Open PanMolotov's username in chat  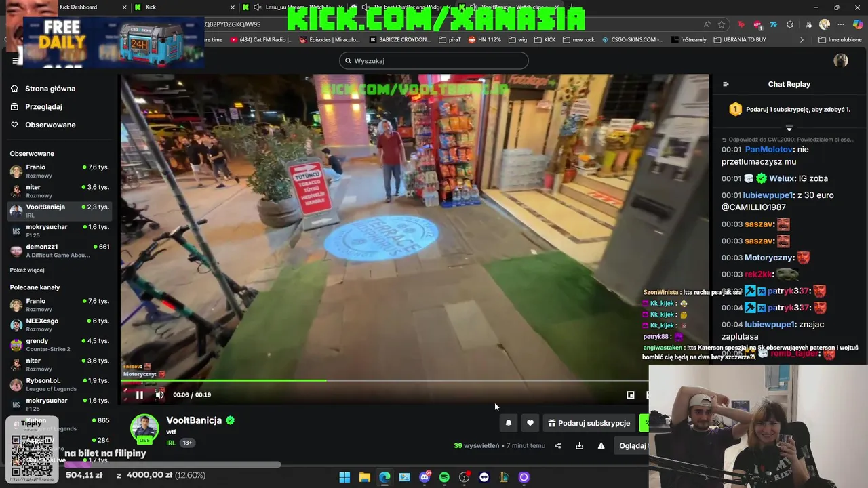[769, 149]
